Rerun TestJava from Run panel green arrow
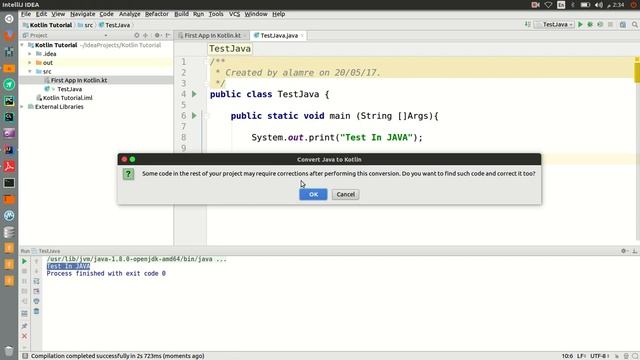The height and width of the screenshot is (360, 640). (24, 261)
